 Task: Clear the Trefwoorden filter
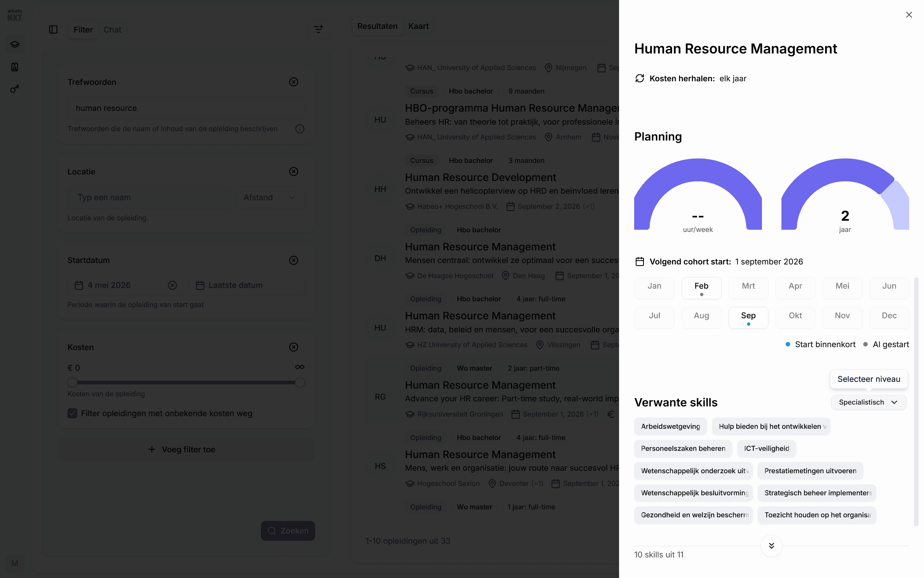pyautogui.click(x=293, y=82)
